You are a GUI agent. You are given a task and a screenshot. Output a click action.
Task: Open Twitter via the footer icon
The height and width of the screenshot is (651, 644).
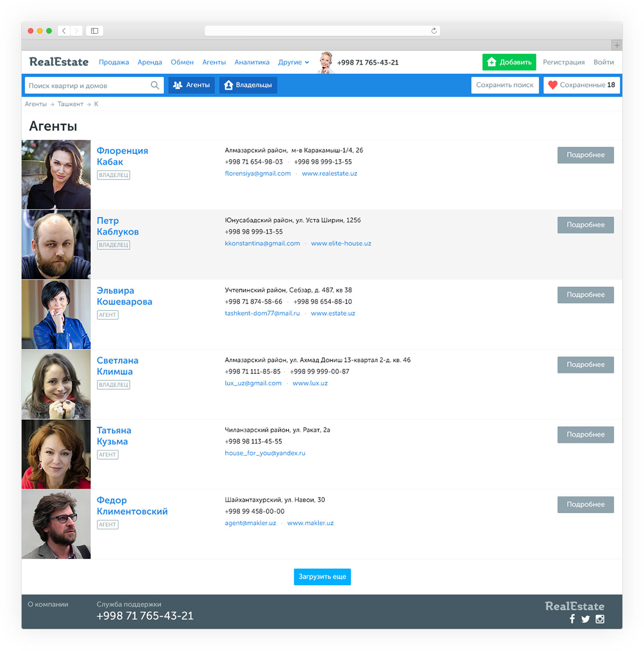tap(586, 619)
